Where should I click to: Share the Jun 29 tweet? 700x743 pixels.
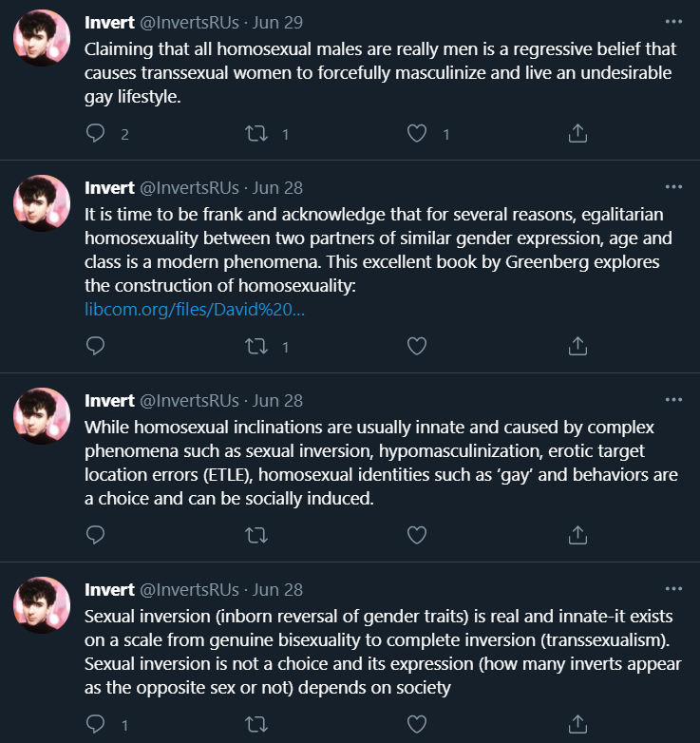point(577,133)
